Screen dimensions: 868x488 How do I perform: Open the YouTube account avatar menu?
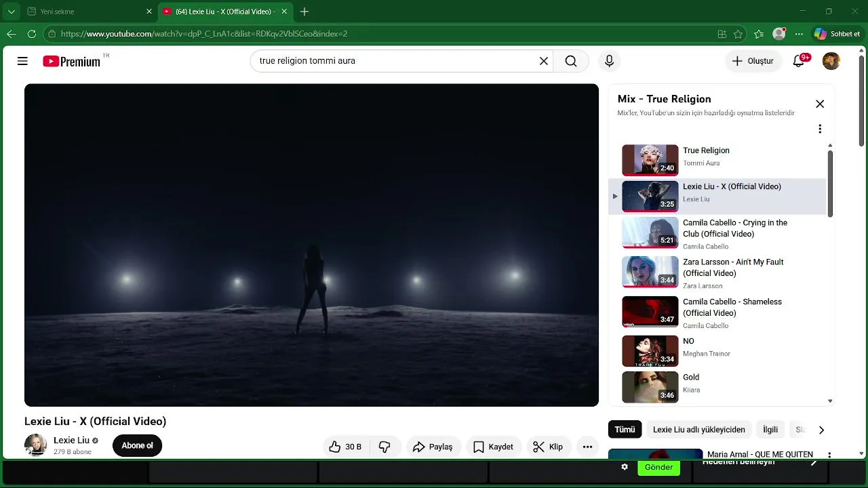831,61
